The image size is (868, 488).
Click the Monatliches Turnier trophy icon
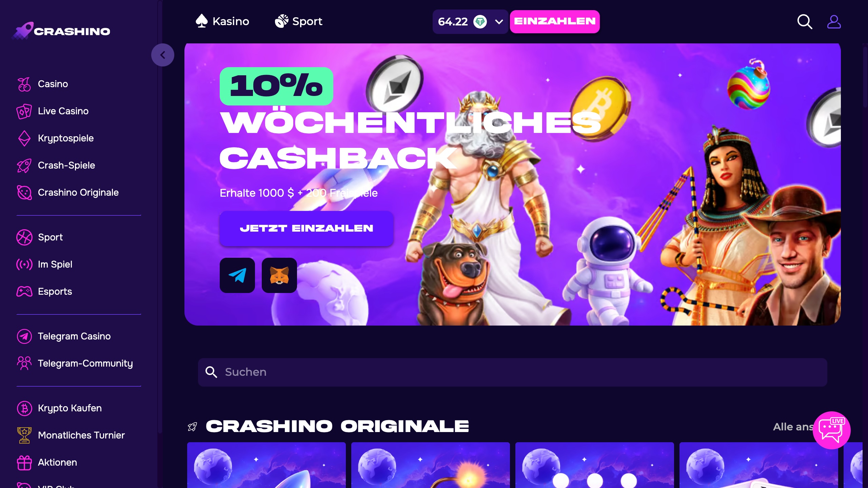(x=24, y=435)
